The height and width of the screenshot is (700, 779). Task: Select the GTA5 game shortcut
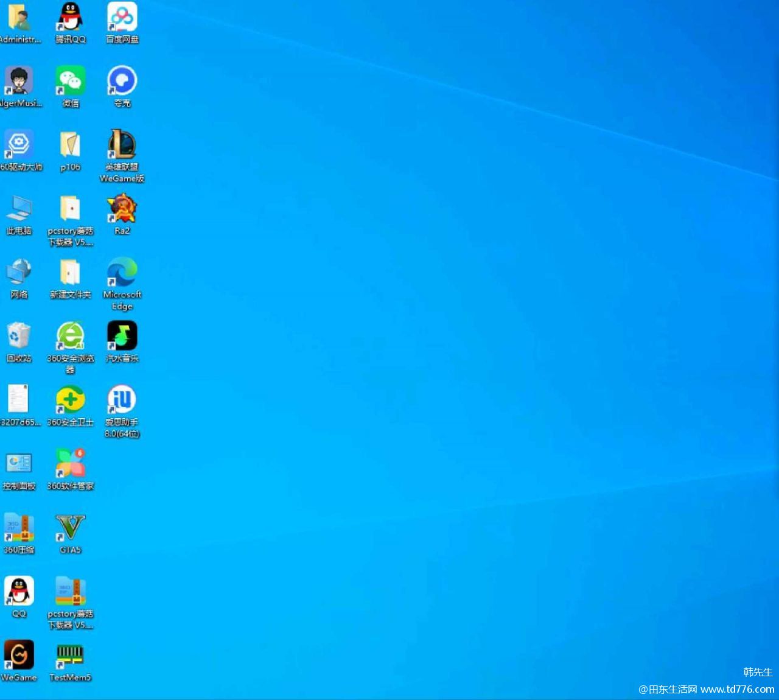(71, 528)
